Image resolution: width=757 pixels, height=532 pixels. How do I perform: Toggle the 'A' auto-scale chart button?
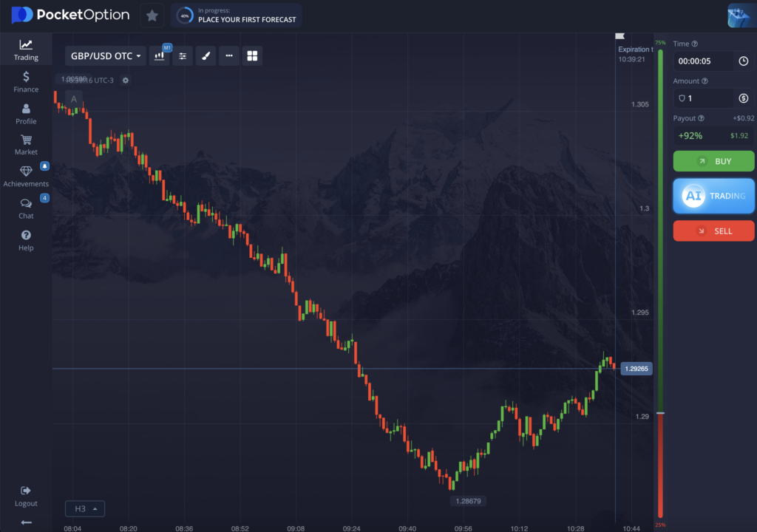pos(73,99)
